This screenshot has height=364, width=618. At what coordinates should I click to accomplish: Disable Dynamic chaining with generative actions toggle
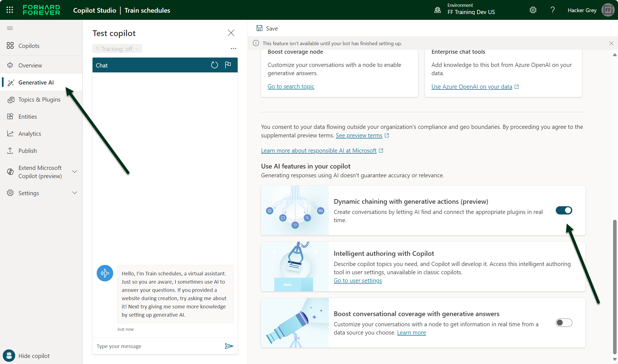[564, 210]
